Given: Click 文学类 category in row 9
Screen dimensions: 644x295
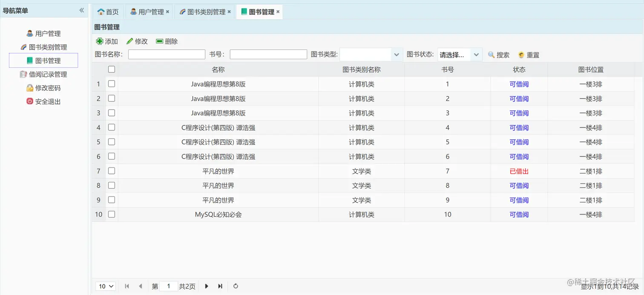Looking at the screenshot, I should (362, 200).
